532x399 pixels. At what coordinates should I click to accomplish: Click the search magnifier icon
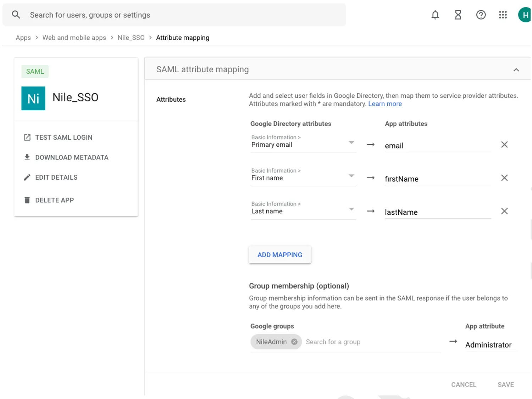click(16, 15)
